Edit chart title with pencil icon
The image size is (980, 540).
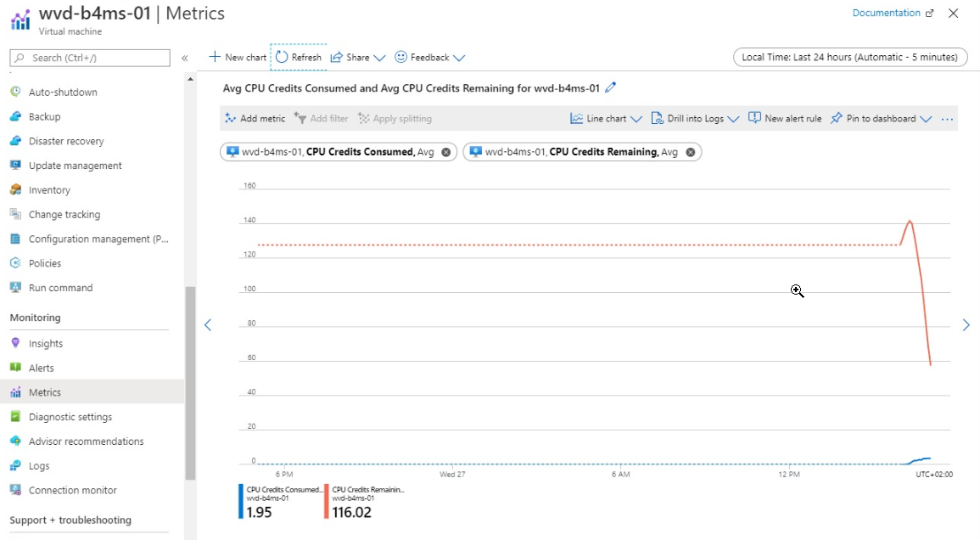[x=611, y=87]
